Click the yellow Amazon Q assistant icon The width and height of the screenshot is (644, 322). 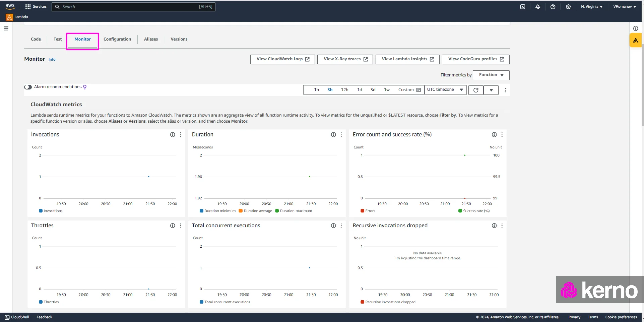click(x=635, y=40)
